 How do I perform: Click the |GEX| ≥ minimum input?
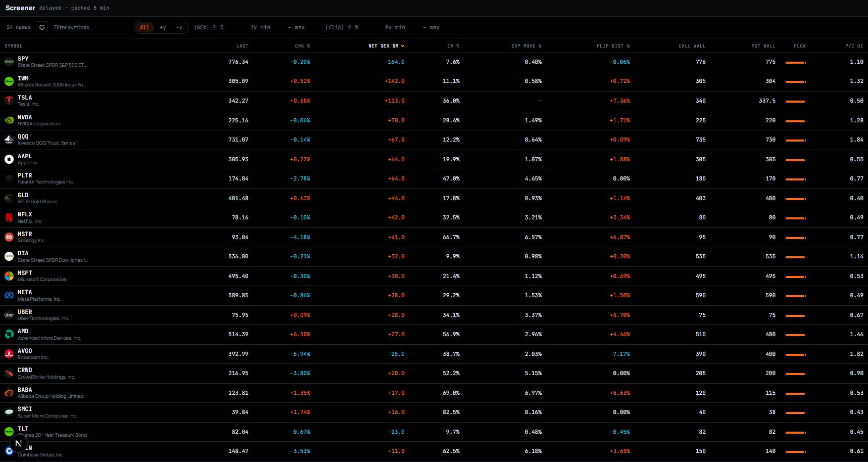[x=232, y=27]
